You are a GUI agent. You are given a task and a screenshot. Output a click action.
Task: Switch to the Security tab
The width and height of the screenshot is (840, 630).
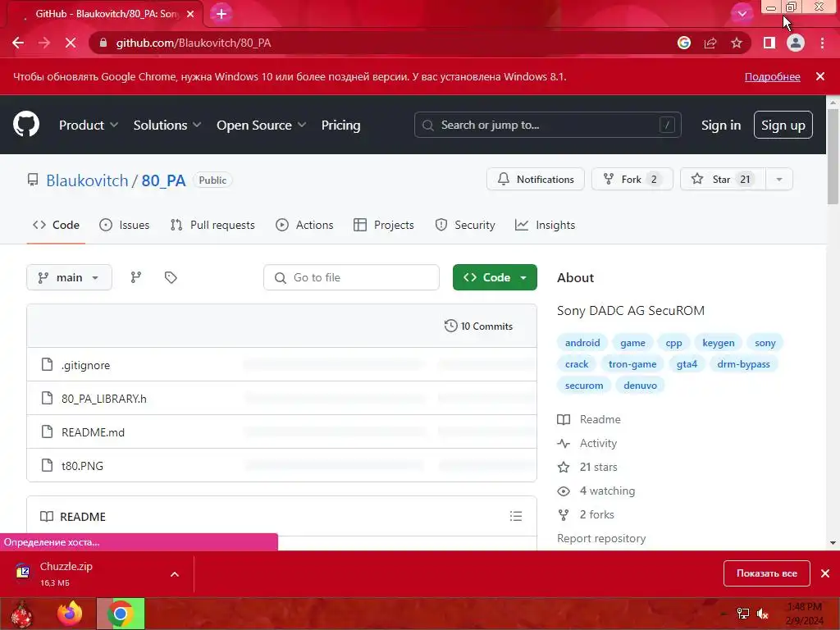(465, 225)
